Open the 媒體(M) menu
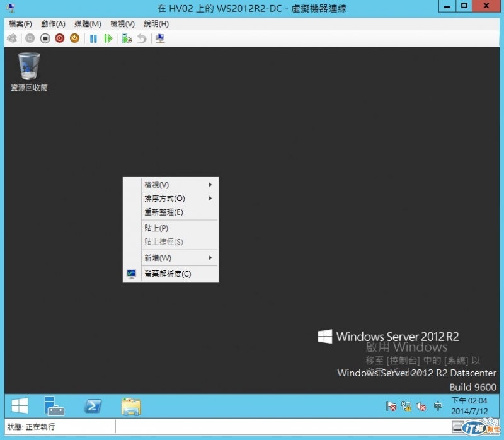Viewport: 504px width, 440px height. (88, 24)
